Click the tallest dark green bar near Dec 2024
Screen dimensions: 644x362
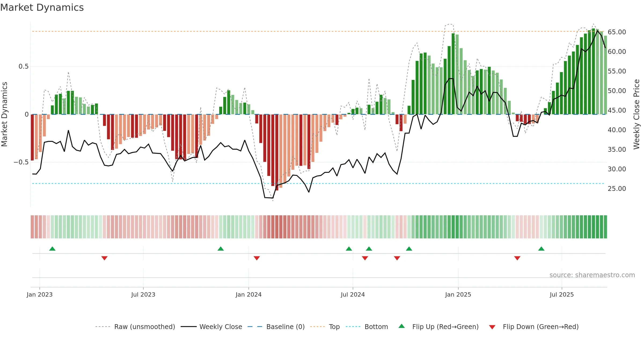click(453, 74)
